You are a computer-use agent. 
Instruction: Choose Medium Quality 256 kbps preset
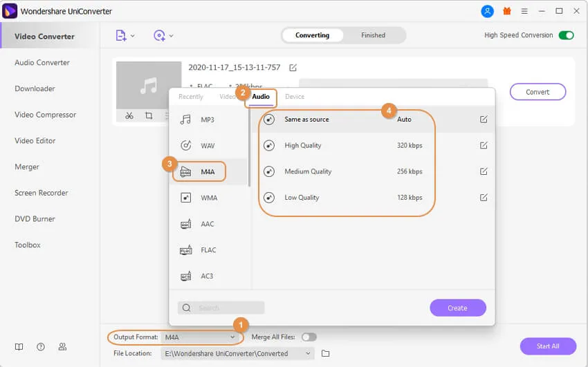pos(373,171)
